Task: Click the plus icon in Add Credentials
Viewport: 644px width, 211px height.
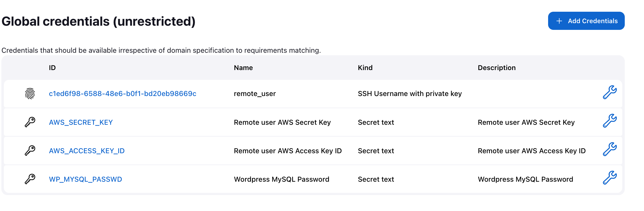Action: coord(559,21)
